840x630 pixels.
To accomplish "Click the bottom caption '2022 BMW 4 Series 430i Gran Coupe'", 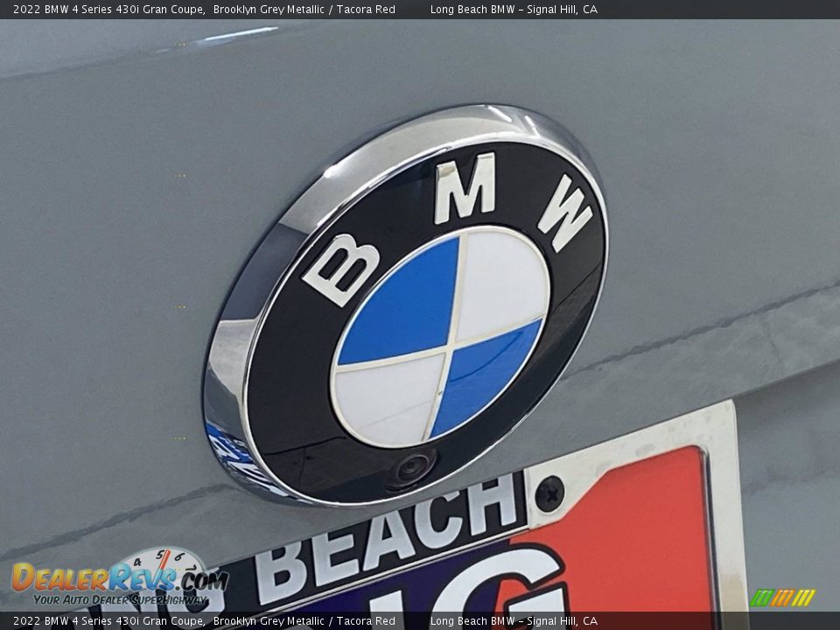I will pos(108,621).
